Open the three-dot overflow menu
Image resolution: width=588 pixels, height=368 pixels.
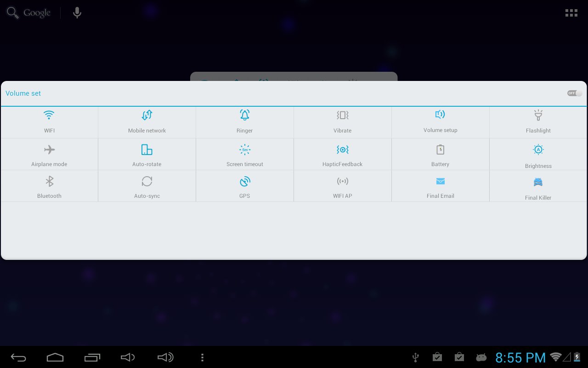(x=202, y=357)
